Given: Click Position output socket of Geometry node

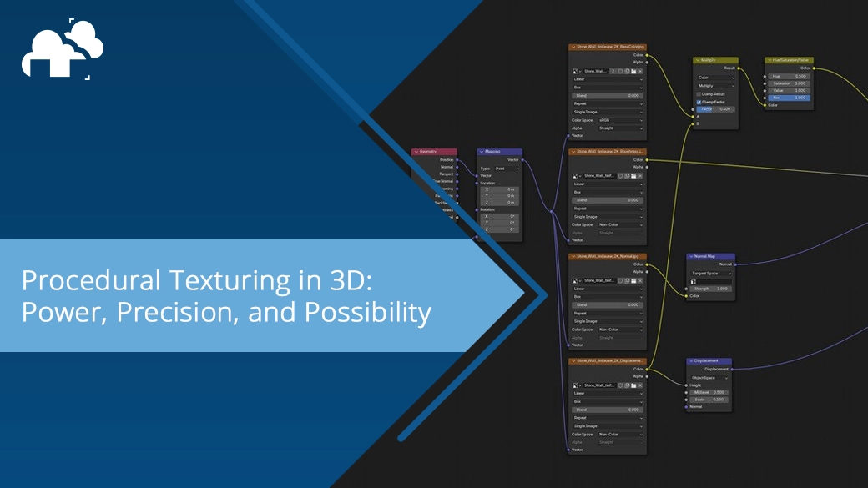Looking at the screenshot, I should (x=457, y=160).
